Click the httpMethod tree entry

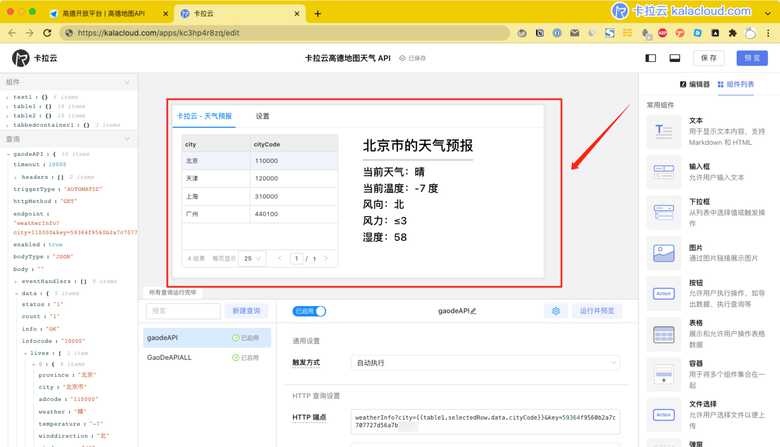pyautogui.click(x=45, y=201)
